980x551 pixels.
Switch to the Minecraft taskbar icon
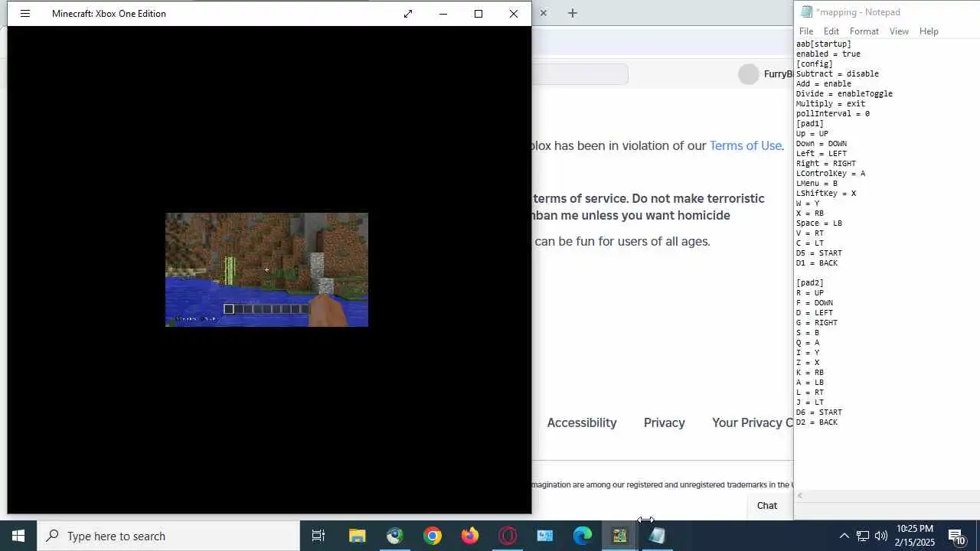pos(620,536)
